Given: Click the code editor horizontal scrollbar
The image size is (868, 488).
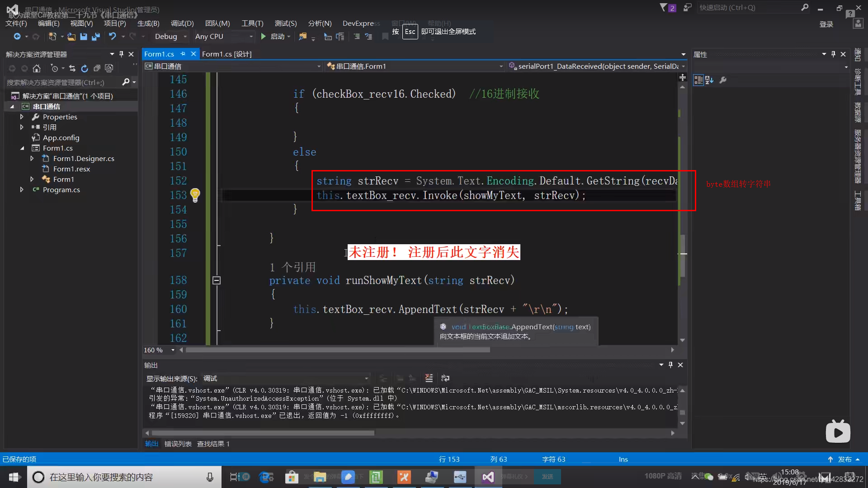Looking at the screenshot, I should pyautogui.click(x=338, y=350).
